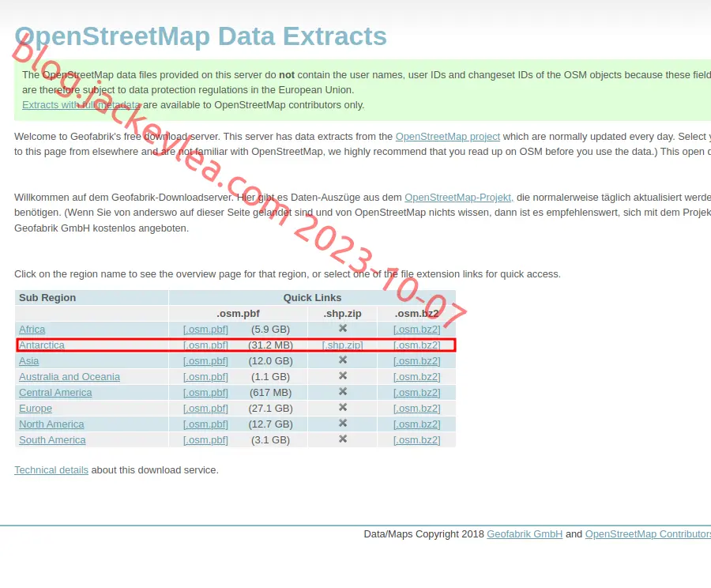Viewport: 711px width, 588px height.
Task: Download Central America .osm.bz2 file
Action: [416, 393]
